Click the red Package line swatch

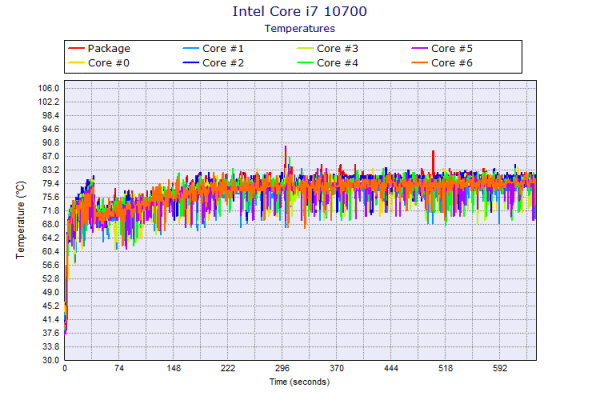pyautogui.click(x=76, y=48)
